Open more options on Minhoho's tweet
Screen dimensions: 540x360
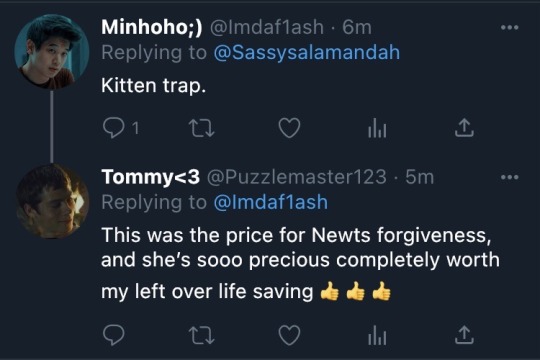point(510,27)
